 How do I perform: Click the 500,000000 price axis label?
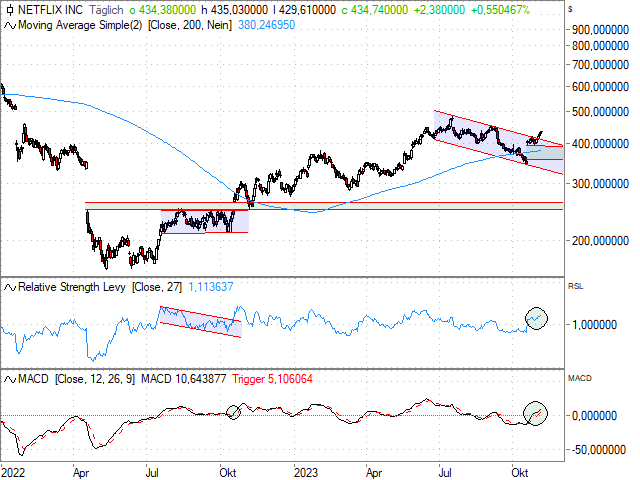point(600,112)
